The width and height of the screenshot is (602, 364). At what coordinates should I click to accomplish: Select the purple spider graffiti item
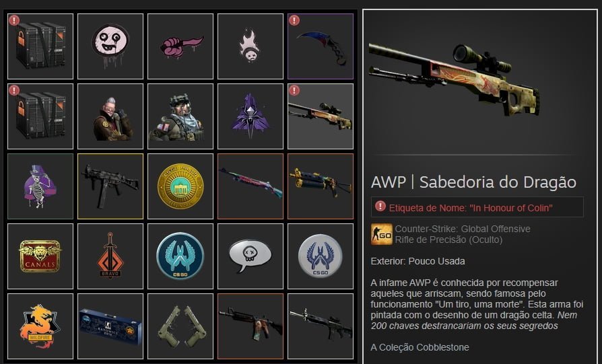[x=250, y=116]
